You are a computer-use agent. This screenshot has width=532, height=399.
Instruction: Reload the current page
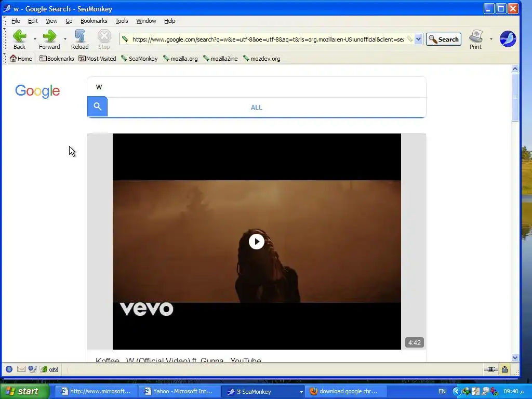[x=79, y=39]
